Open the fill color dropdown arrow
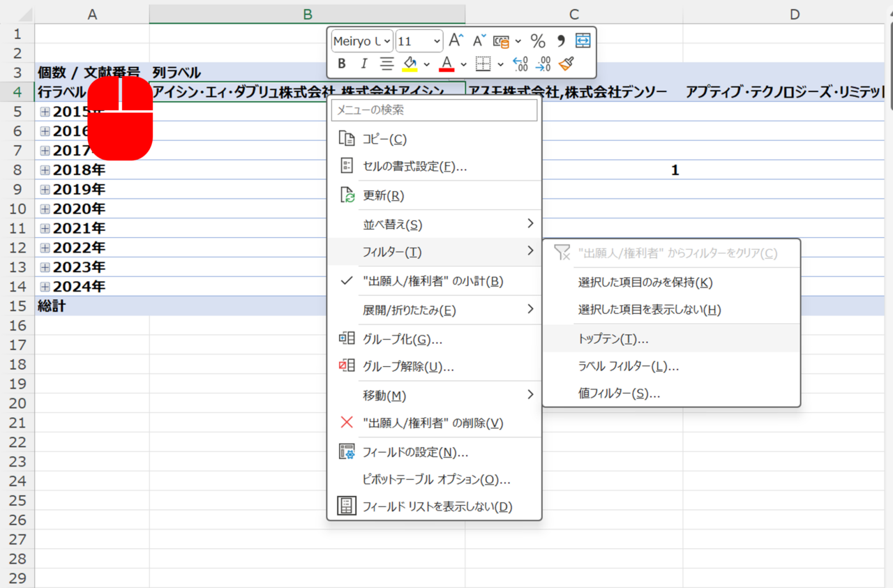Screen dimensions: 893x588 click(427, 64)
